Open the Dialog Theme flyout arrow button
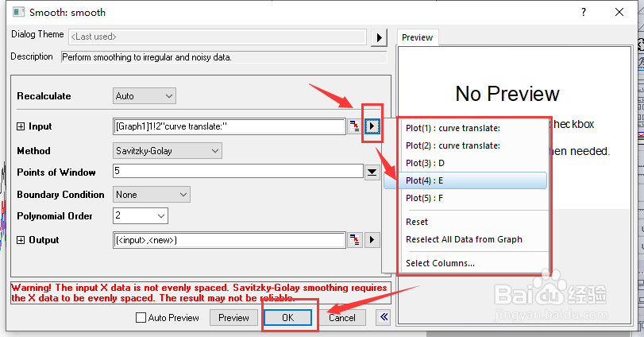The image size is (644, 337). pyautogui.click(x=379, y=38)
